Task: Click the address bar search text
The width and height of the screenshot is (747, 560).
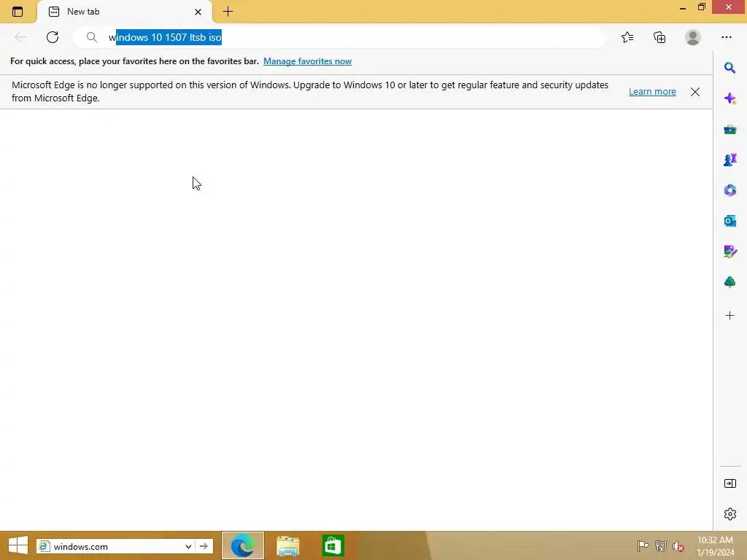Action: (165, 37)
